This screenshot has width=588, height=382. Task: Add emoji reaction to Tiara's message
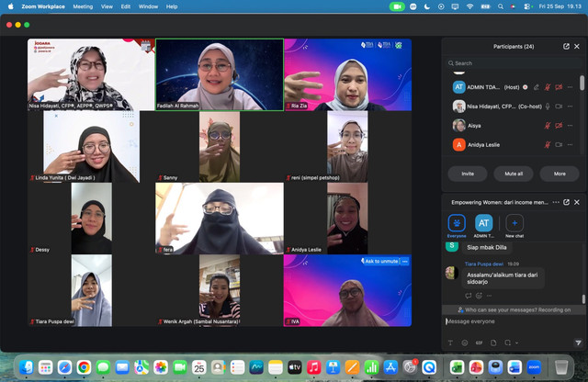(479, 296)
